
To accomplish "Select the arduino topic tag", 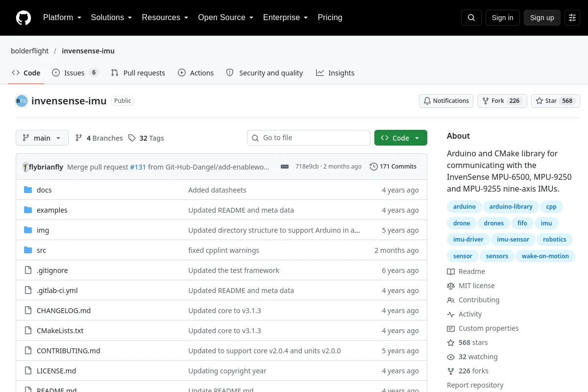I will pyautogui.click(x=465, y=207).
